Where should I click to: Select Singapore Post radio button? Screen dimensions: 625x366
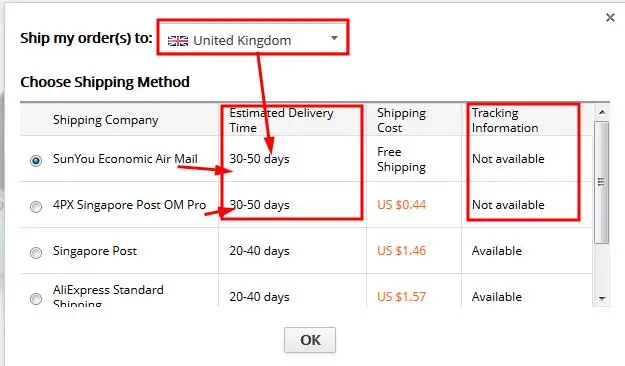[36, 252]
